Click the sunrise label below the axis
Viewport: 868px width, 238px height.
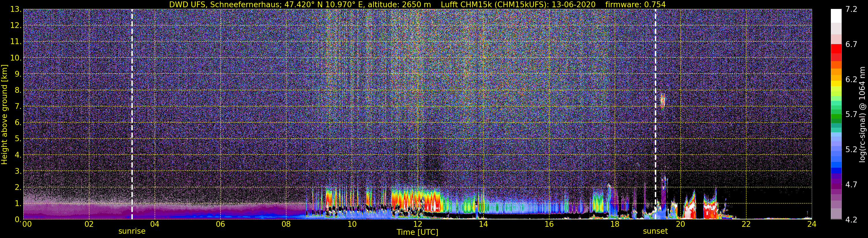132,231
